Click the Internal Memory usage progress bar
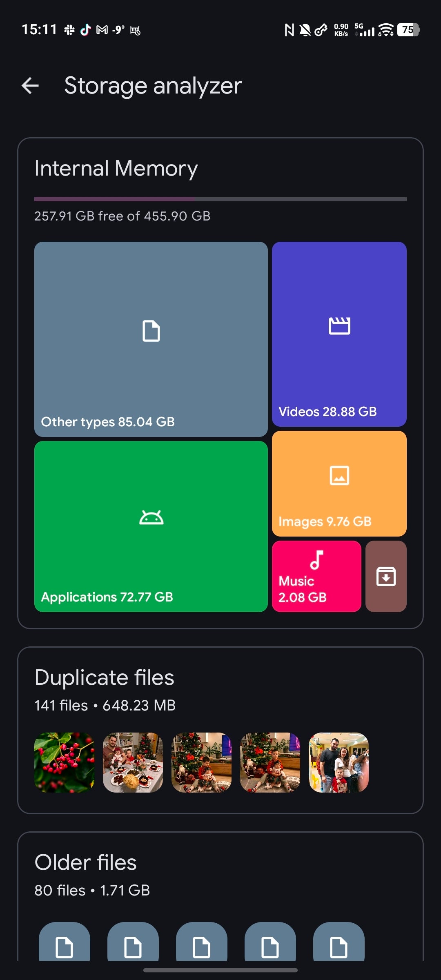This screenshot has width=441, height=980. (x=220, y=199)
